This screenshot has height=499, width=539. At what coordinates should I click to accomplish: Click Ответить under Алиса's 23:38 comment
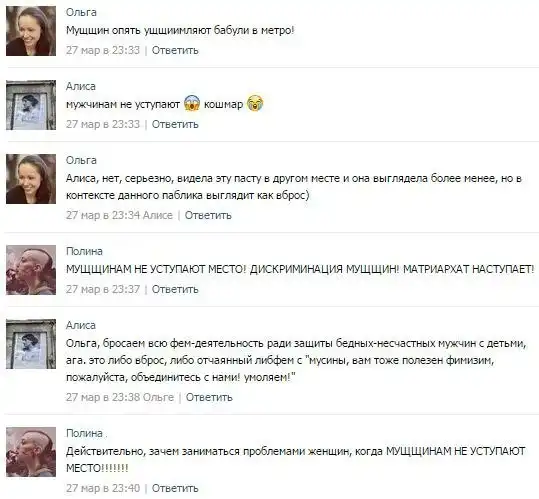click(209, 397)
